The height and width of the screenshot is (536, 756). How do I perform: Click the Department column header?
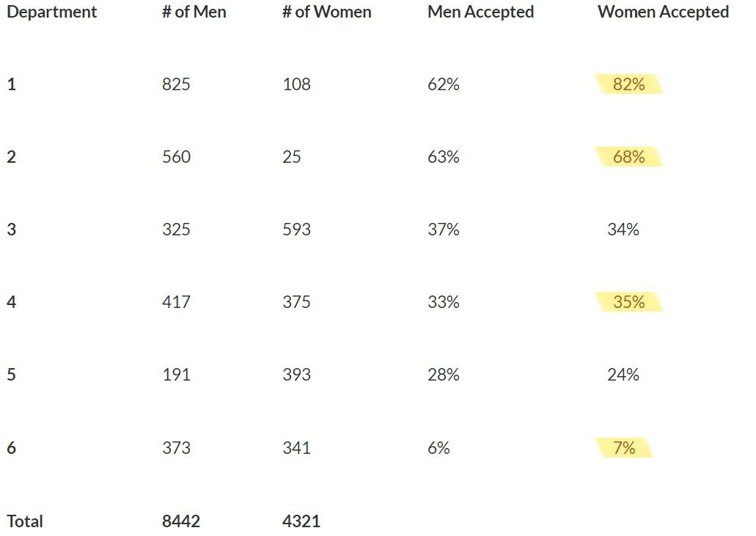coord(51,12)
